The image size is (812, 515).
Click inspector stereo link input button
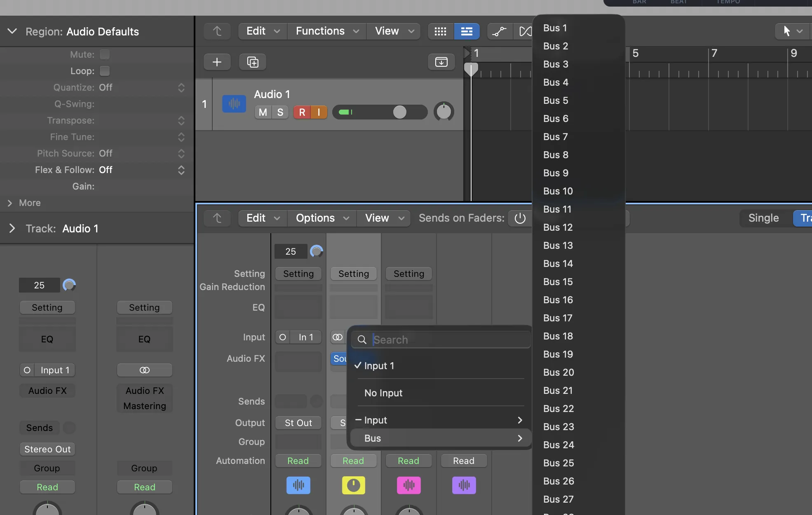[x=145, y=370]
